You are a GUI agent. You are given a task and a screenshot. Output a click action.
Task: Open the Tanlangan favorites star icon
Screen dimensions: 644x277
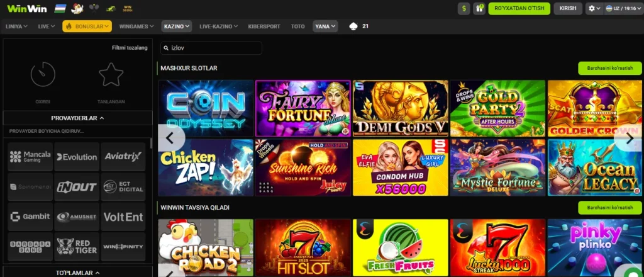click(111, 74)
